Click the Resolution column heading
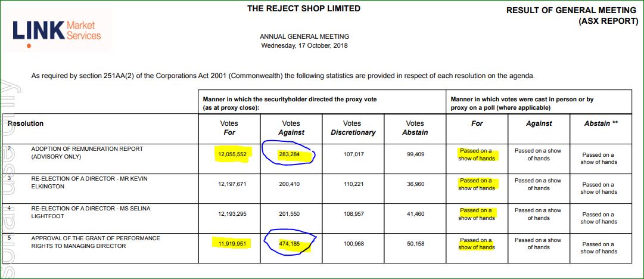The height and width of the screenshot is (279, 644). point(26,123)
